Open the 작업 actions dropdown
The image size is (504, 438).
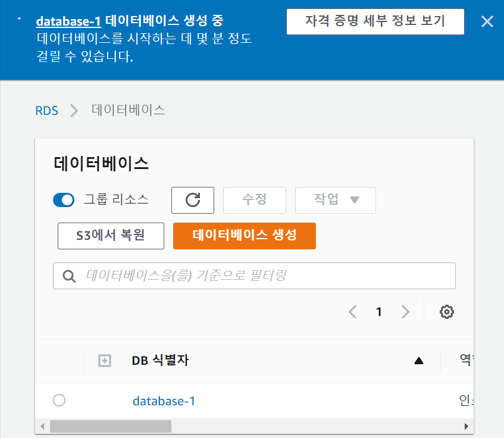pos(336,200)
